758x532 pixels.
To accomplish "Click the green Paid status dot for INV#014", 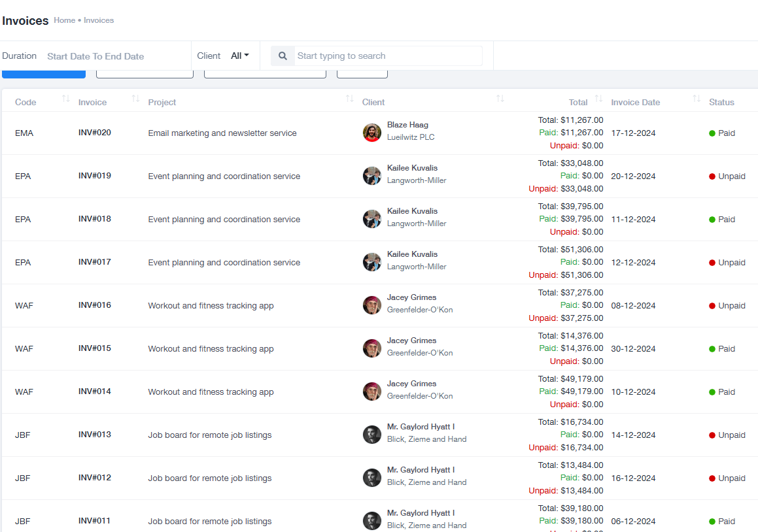I will [x=712, y=392].
